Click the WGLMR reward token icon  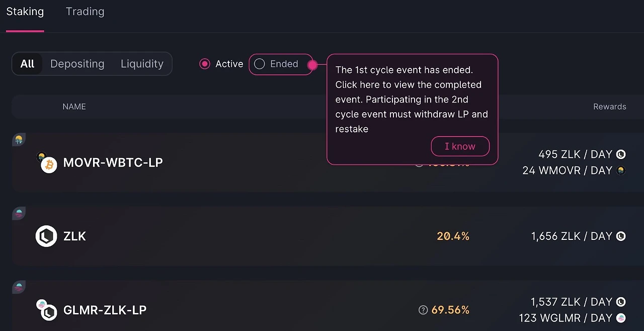[x=621, y=318]
